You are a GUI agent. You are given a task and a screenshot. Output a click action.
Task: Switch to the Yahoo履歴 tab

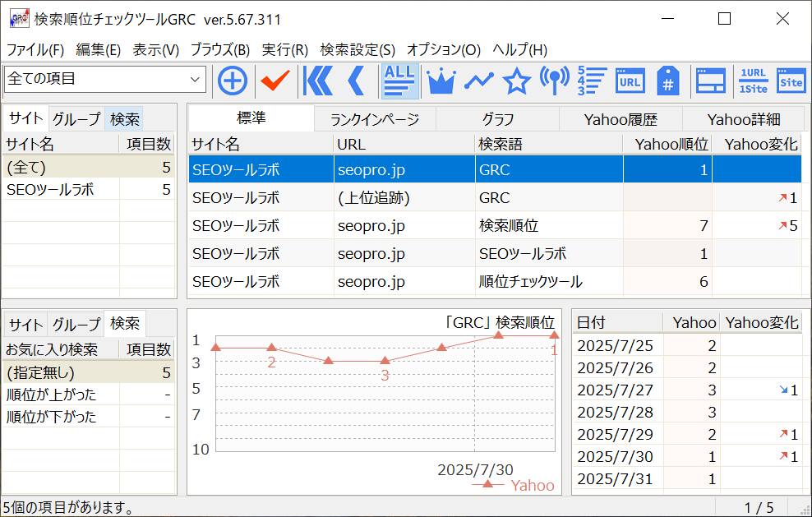pos(621,118)
